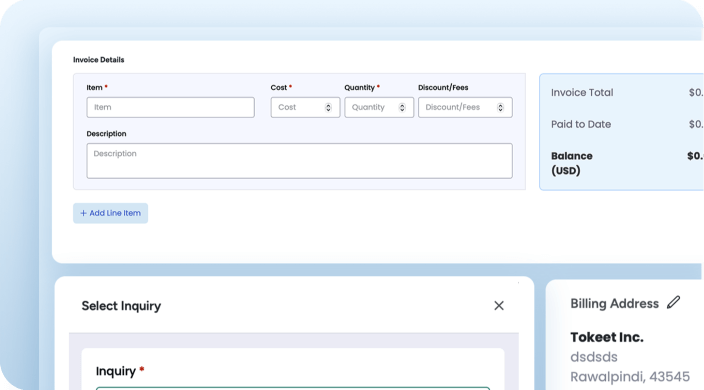
Task: Click the Description text area
Action: [299, 161]
